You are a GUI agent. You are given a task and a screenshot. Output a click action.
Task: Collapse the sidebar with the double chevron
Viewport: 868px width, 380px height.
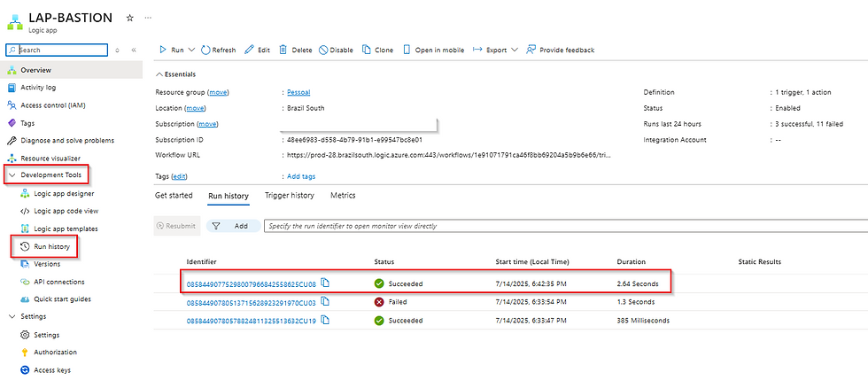pyautogui.click(x=134, y=50)
